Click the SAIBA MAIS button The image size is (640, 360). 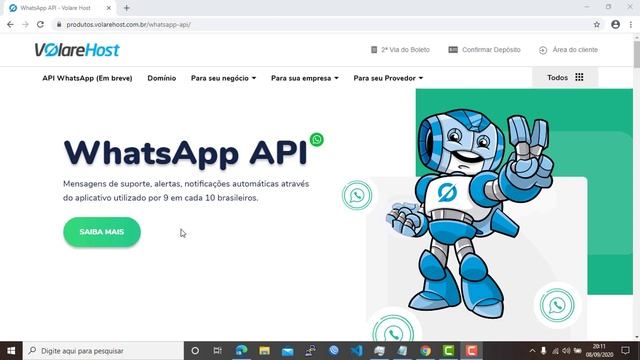point(102,232)
